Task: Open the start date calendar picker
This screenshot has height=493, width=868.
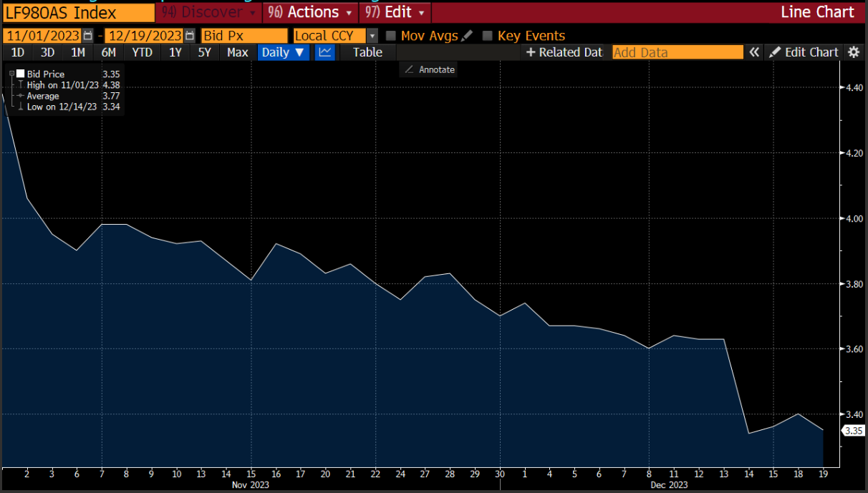Action: click(87, 36)
